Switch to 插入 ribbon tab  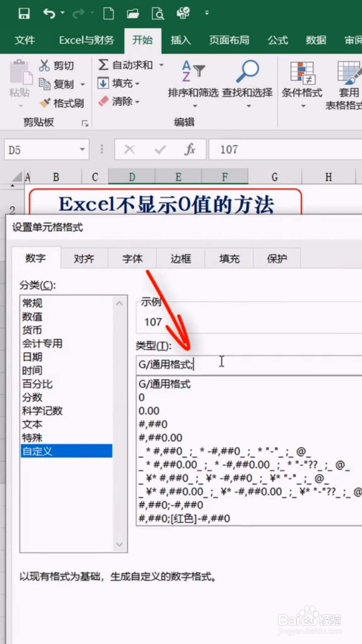tap(181, 40)
